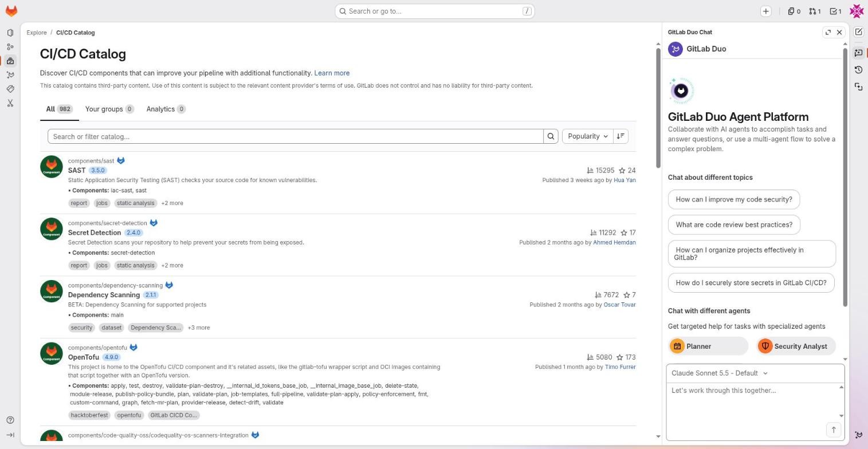Start a new chat pencil icon
This screenshot has height=449, width=868.
858,32
